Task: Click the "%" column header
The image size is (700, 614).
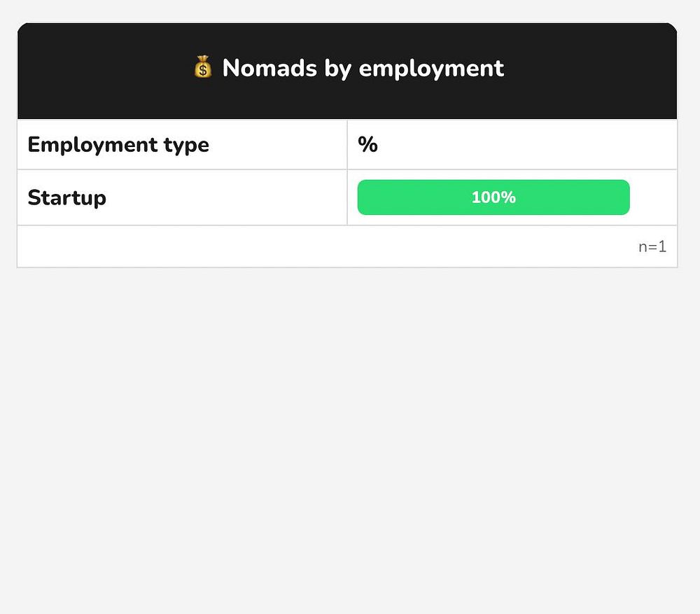Action: point(367,145)
